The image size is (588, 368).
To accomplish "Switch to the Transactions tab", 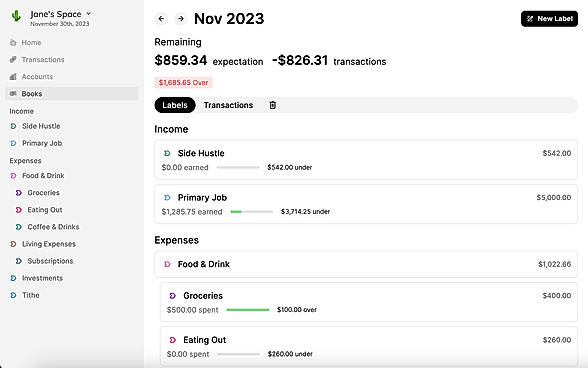I will coord(228,105).
